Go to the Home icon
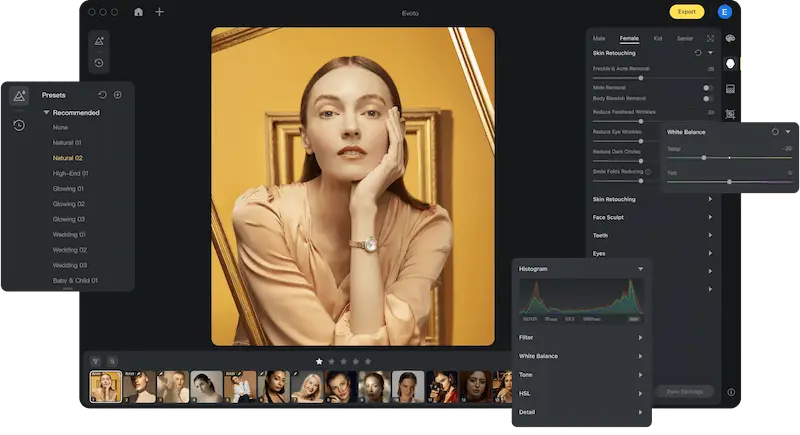 pos(138,12)
